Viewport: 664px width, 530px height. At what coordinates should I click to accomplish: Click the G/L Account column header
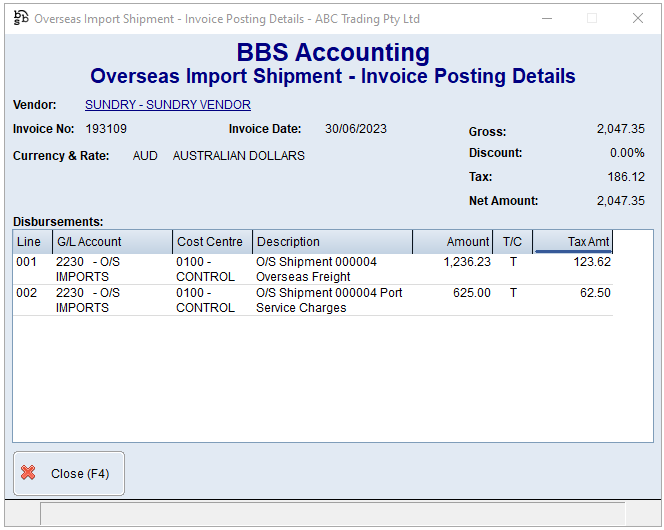point(112,242)
